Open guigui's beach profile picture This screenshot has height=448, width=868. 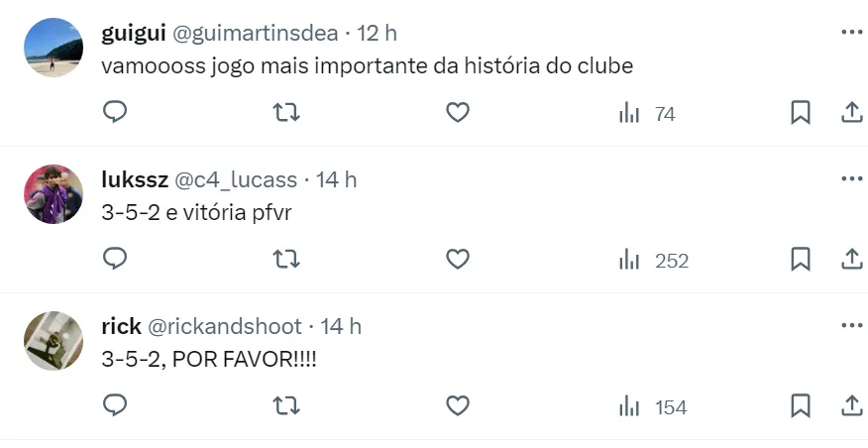(53, 48)
